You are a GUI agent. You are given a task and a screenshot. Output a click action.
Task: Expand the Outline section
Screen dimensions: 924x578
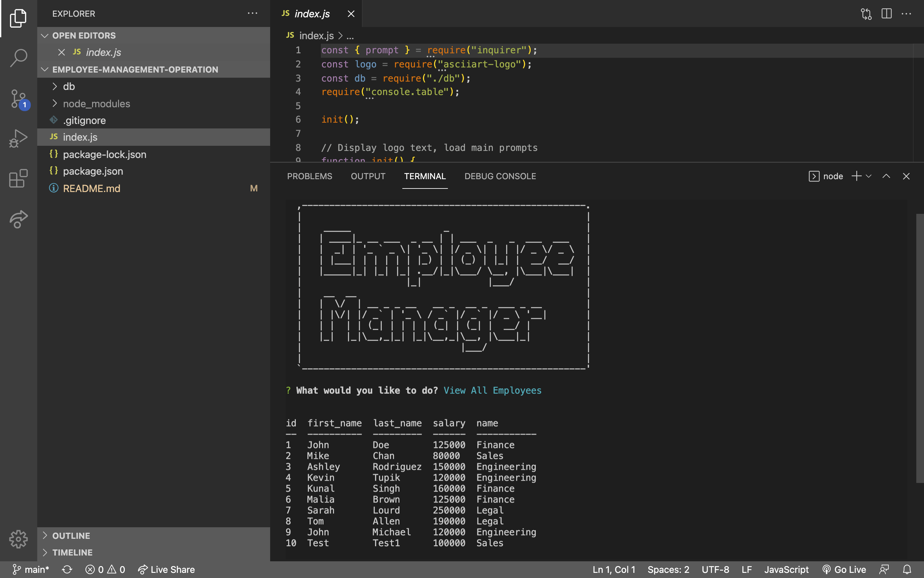153,536
